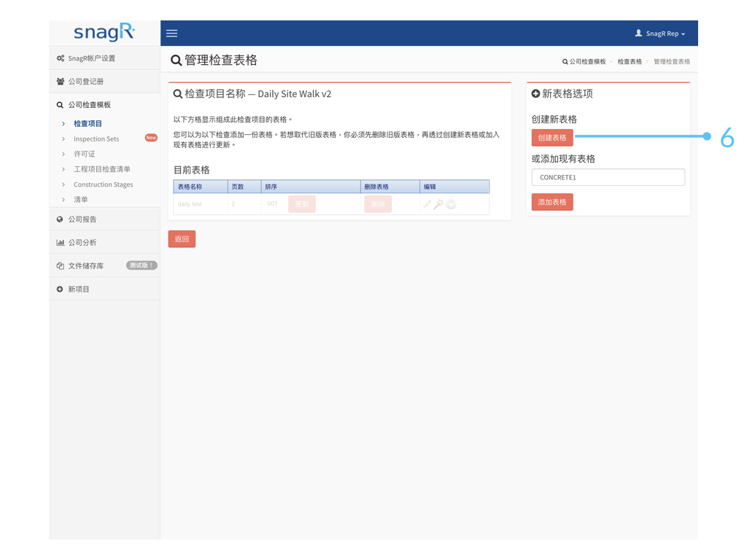The height and width of the screenshot is (560, 747).
Task: Open 工程项目检查清单 in the sidebar
Action: pos(102,169)
